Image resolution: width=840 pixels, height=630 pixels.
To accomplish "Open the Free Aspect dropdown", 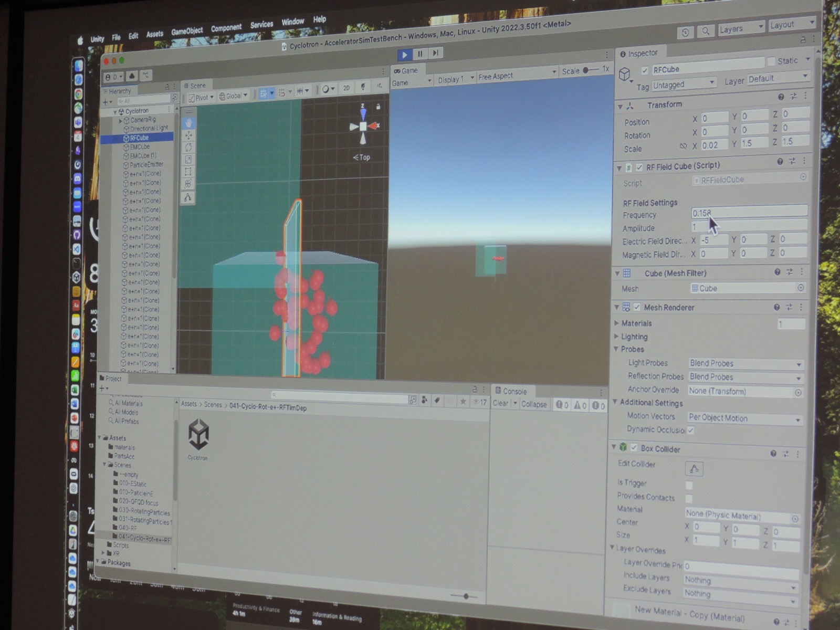I will point(517,75).
